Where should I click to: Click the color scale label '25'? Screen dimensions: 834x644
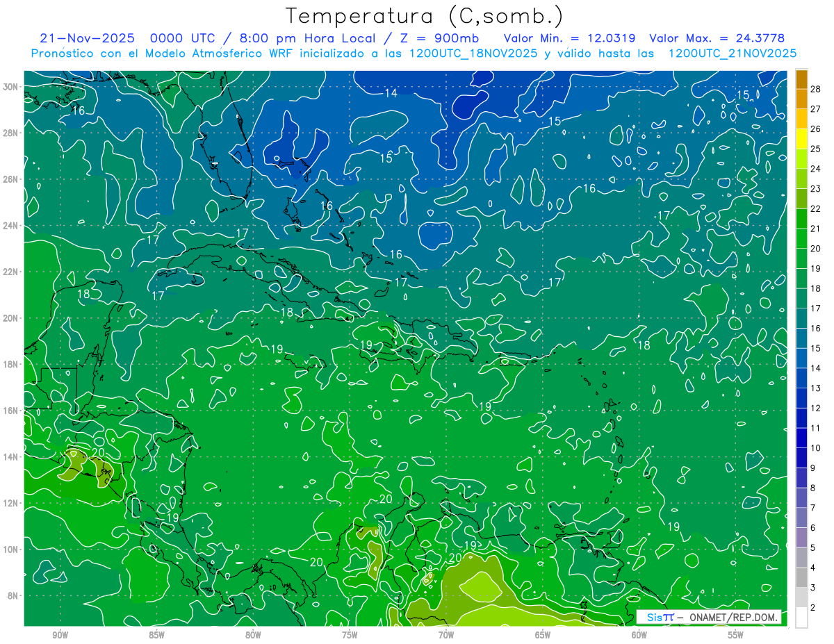tap(816, 149)
